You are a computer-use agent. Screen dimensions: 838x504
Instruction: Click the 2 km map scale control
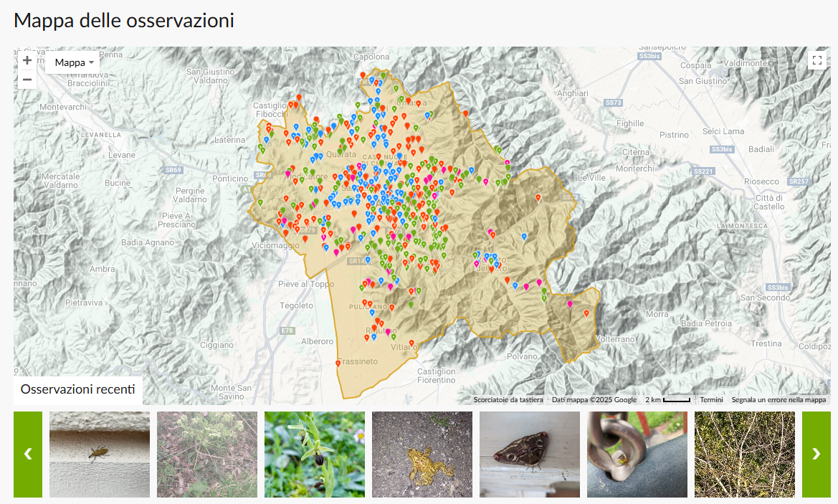click(667, 400)
